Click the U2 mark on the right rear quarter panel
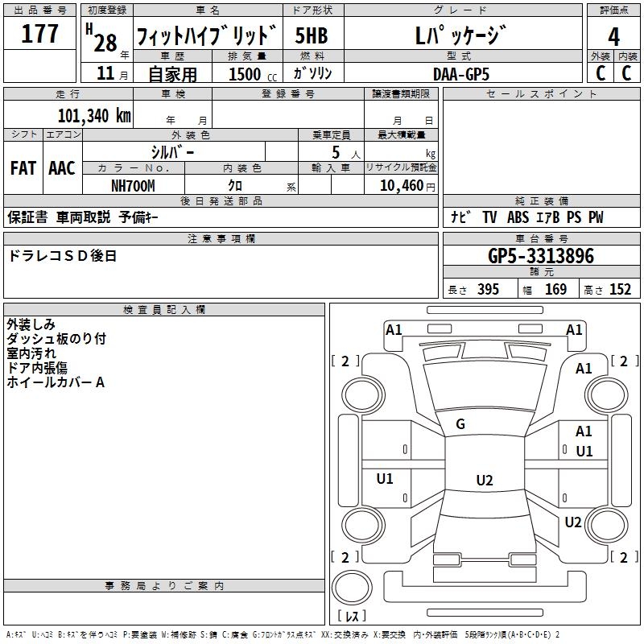The height and width of the screenshot is (644, 644). (573, 522)
